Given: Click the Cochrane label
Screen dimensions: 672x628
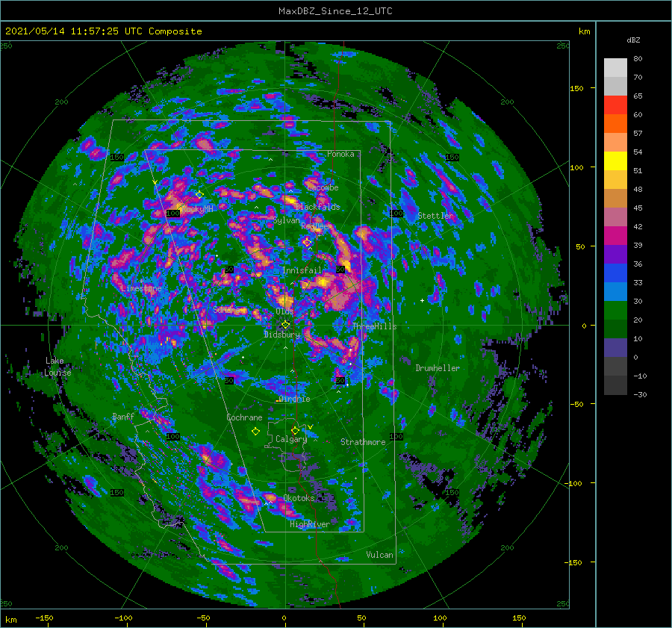Looking at the screenshot, I should click(x=244, y=417).
